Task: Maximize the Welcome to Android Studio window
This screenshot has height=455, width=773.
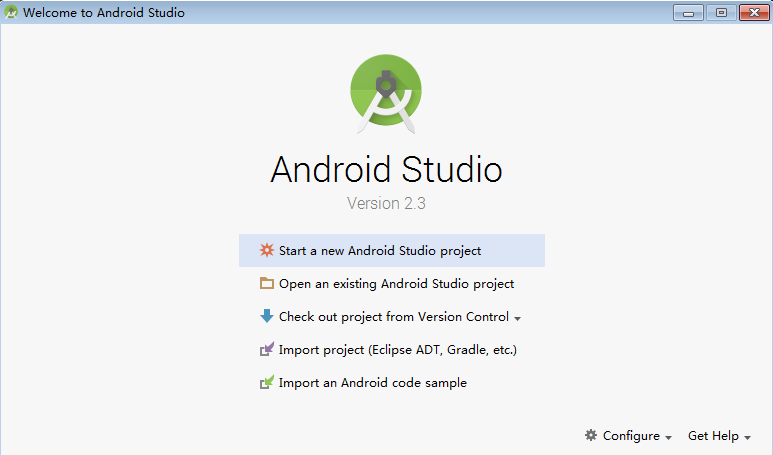Action: pos(721,13)
